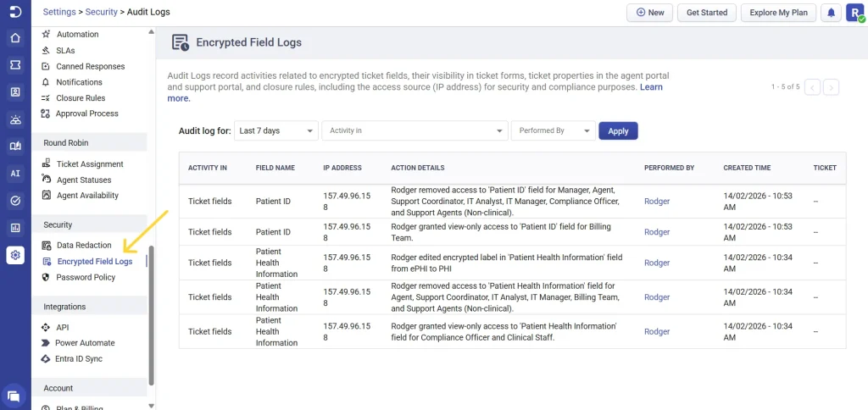Select Data Redaction in Security menu
This screenshot has width=868, height=410.
pos(83,246)
